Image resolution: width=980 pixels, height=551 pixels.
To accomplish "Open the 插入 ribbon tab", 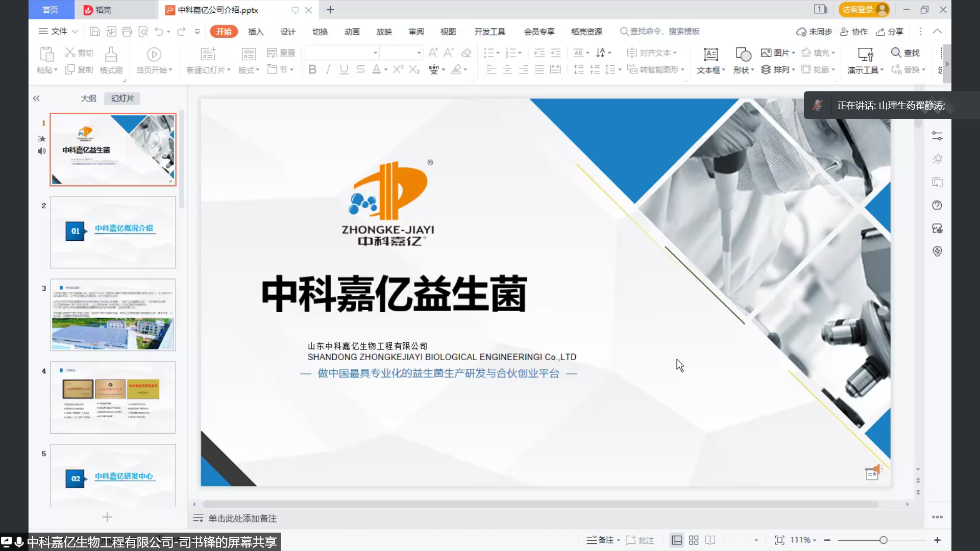I will [255, 32].
